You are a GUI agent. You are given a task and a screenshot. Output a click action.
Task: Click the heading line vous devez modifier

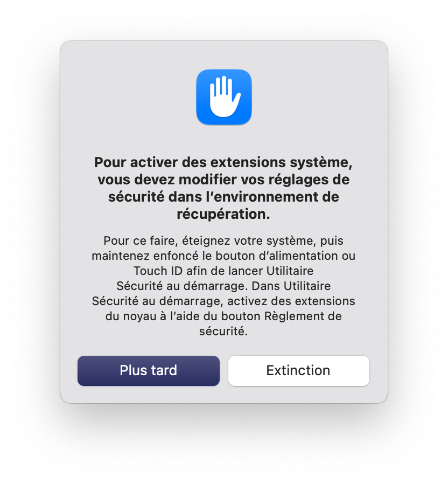(x=223, y=180)
